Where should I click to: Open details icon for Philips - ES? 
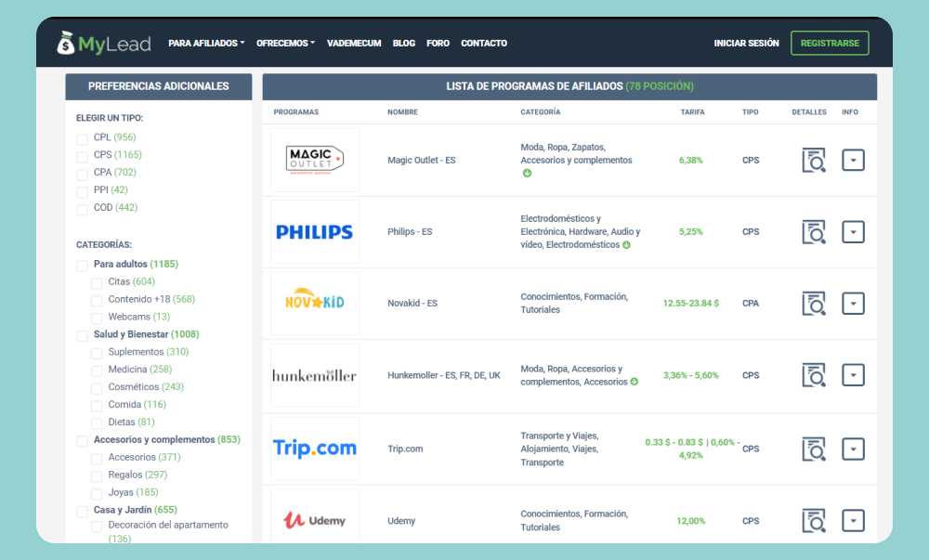tap(814, 232)
